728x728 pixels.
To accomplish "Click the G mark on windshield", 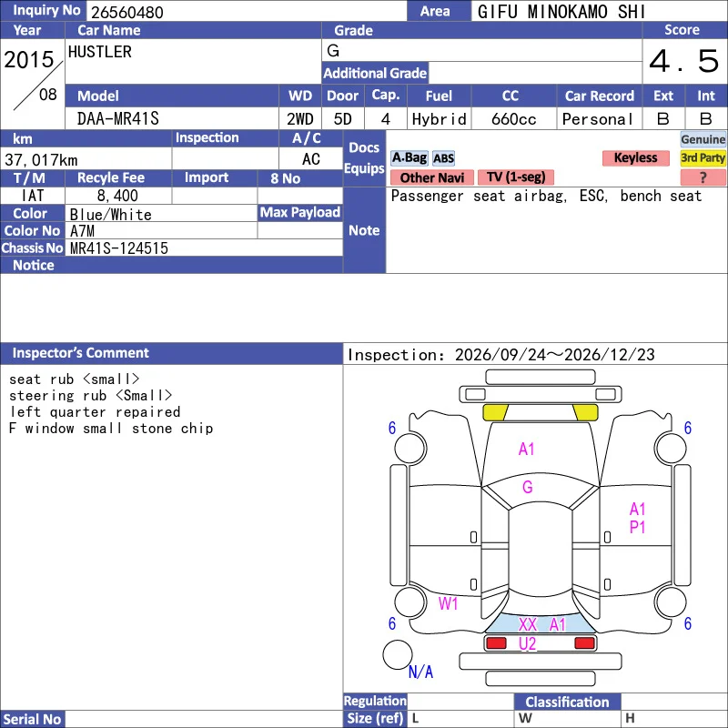I will point(528,487).
